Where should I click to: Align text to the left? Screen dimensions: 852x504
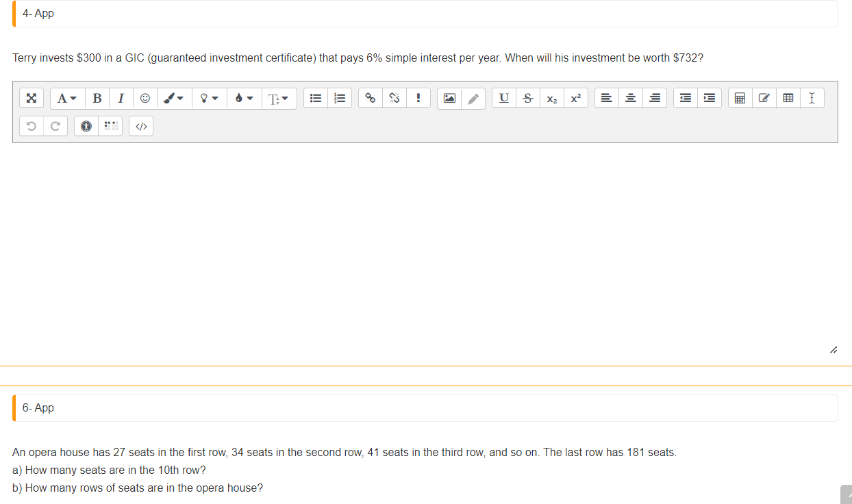[606, 99]
